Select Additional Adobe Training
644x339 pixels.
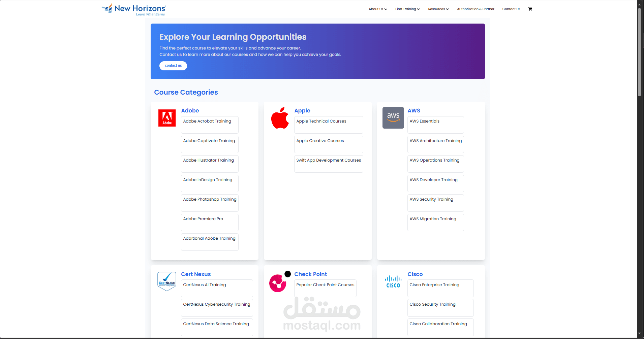(x=210, y=242)
